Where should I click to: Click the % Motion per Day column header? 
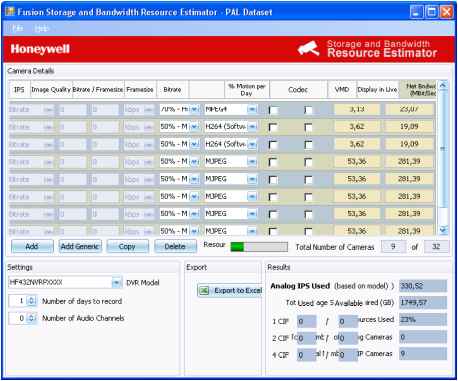click(x=247, y=89)
